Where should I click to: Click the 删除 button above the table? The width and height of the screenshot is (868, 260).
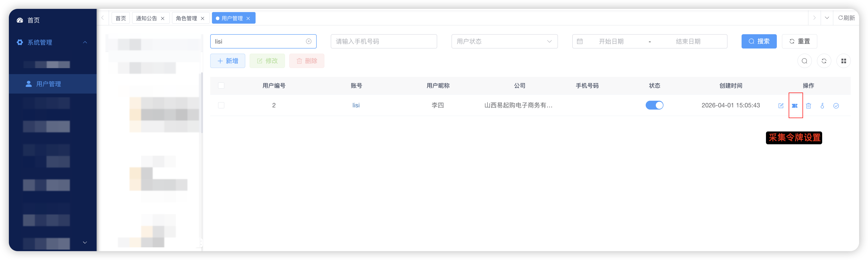tap(307, 61)
